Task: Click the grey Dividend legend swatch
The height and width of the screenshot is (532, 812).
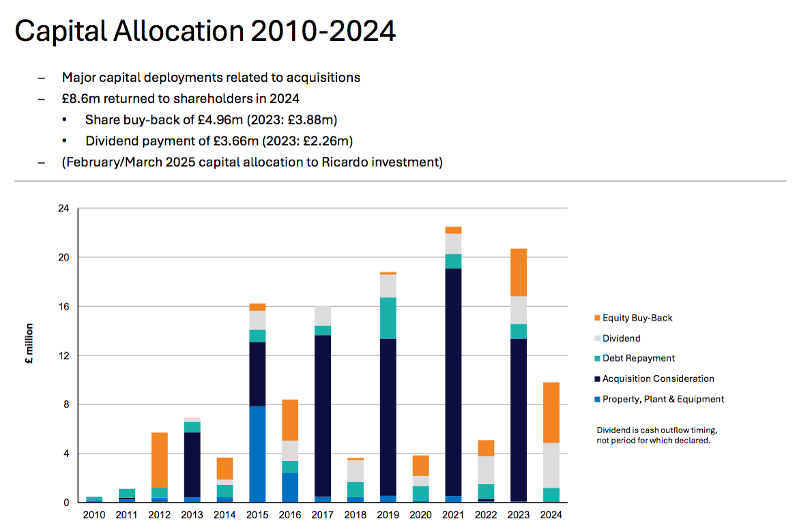Action: pyautogui.click(x=598, y=338)
